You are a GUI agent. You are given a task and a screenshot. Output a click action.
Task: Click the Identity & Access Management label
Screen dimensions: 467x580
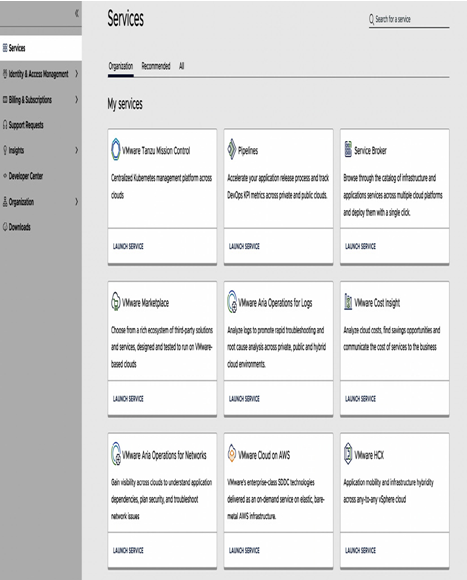pyautogui.click(x=38, y=74)
